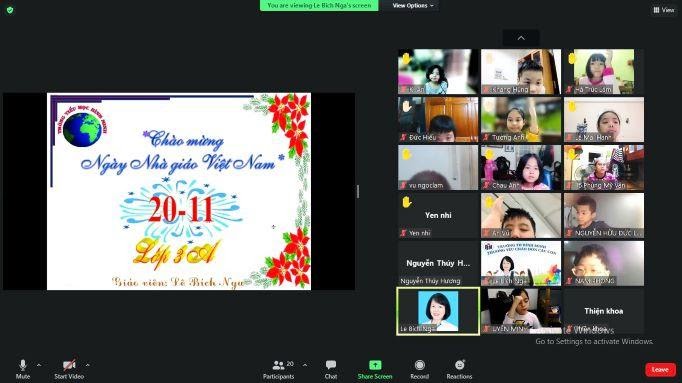Select the Thiện khoa participant tile
682x383 pixels.
[x=604, y=311]
